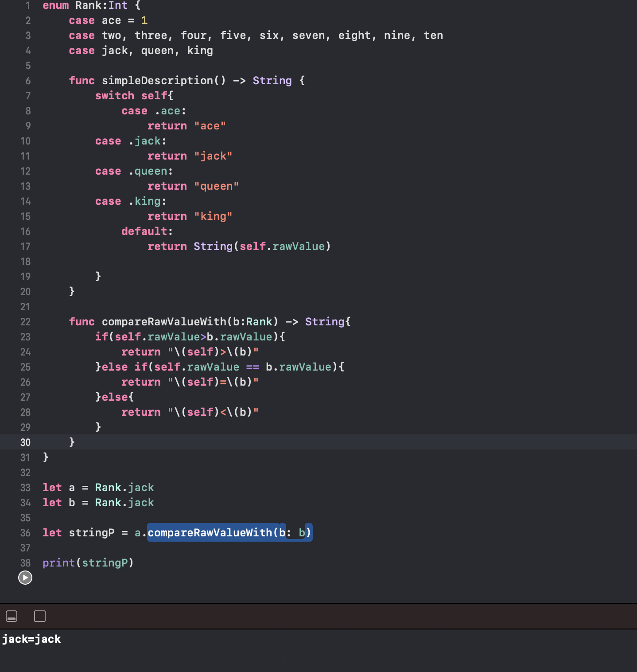The width and height of the screenshot is (637, 672).
Task: Click the "}else{" line
Action: coord(115,397)
